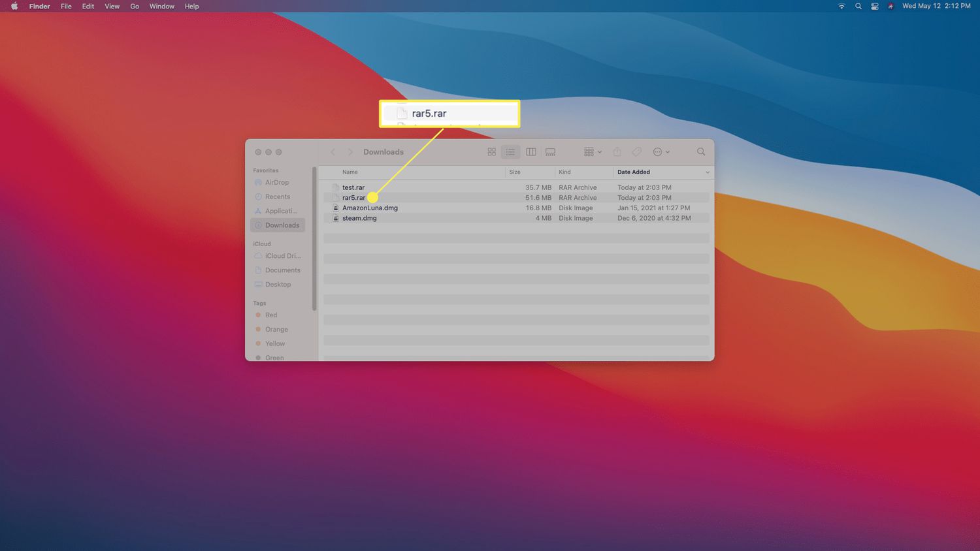Screen dimensions: 980x551
Task: Switch Finder to icon view
Action: [491, 152]
